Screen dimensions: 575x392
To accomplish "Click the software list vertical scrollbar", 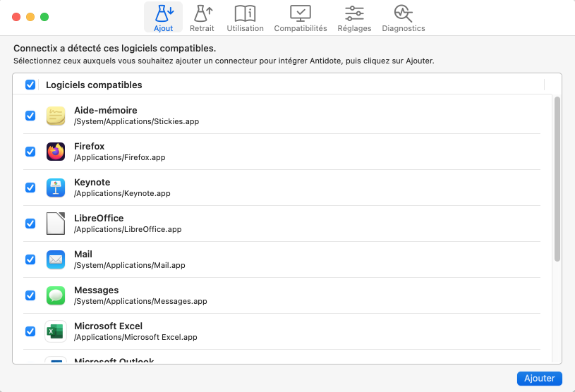I will [557, 179].
